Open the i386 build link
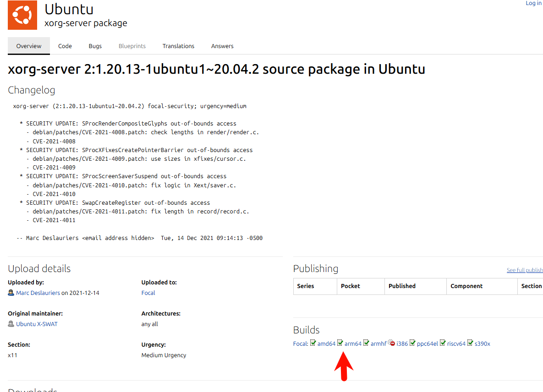Viewport: 543px width, 392px height. [402, 343]
